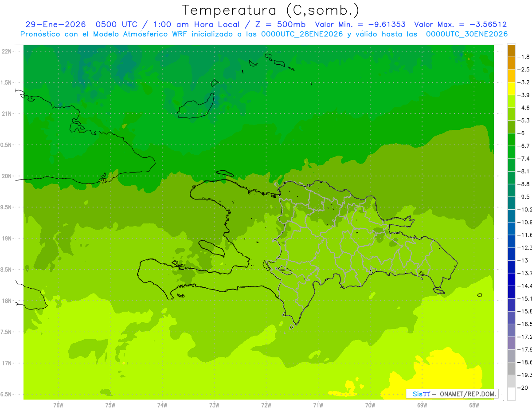Click the "-6" legend value
Viewport: 532px width, 411px height.
tap(521, 133)
